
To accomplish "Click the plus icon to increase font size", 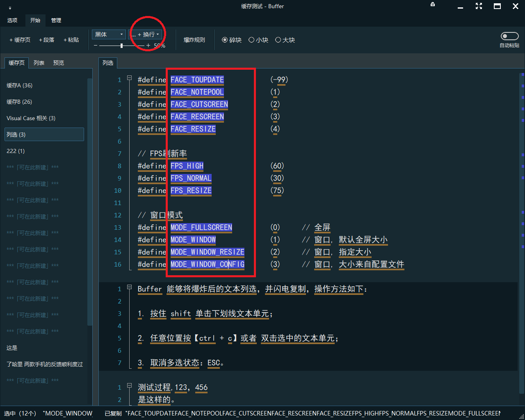I will coord(148,46).
